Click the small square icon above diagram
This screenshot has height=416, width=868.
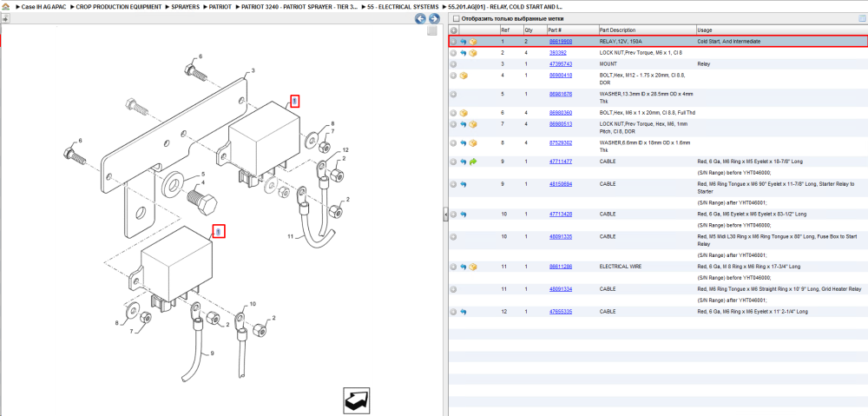pyautogui.click(x=432, y=31)
